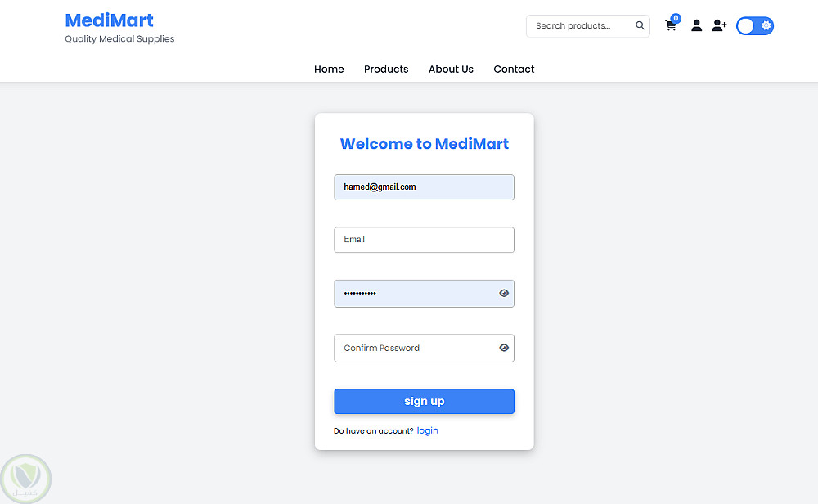Toggle the dark mode theme switch
818x504 pixels.
[754, 26]
